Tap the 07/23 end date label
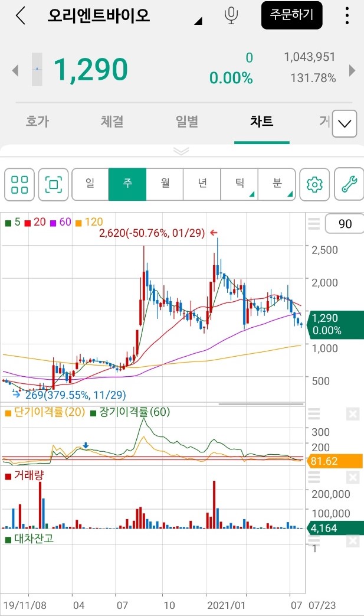 (322, 605)
